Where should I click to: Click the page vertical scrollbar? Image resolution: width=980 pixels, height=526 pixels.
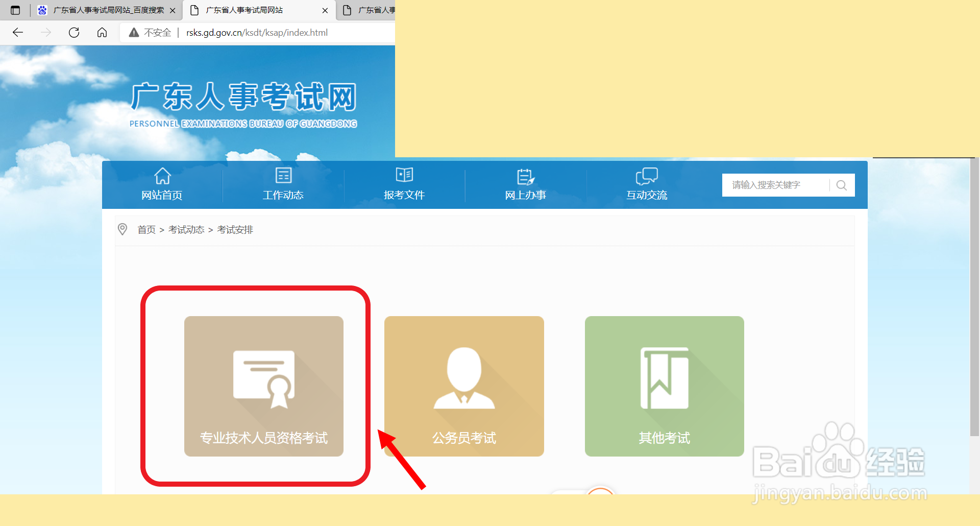coord(974,296)
